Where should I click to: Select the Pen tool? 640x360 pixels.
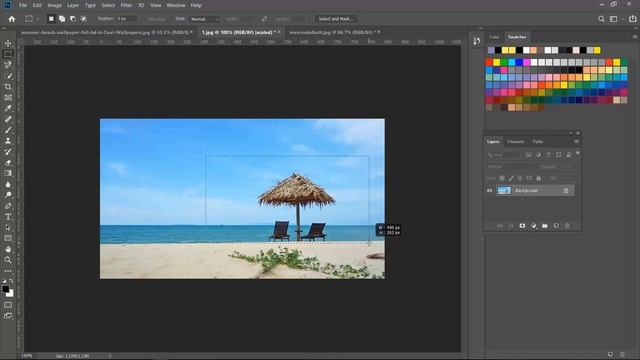pos(8,206)
